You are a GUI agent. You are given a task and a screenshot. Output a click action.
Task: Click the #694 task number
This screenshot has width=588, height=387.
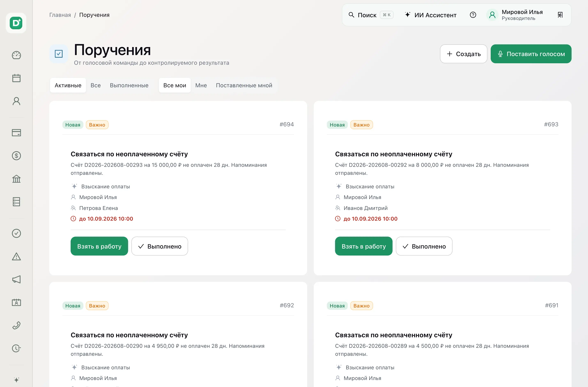click(287, 124)
